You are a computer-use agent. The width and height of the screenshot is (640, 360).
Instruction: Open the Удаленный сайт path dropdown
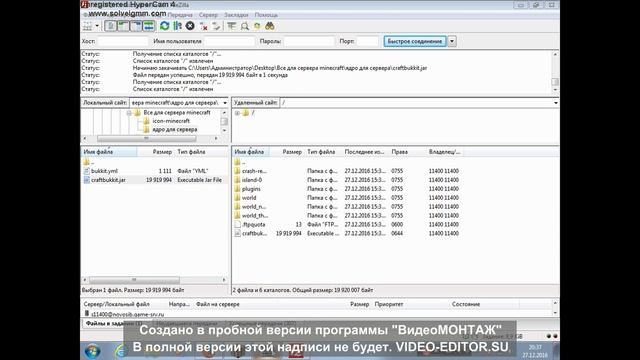(x=556, y=103)
